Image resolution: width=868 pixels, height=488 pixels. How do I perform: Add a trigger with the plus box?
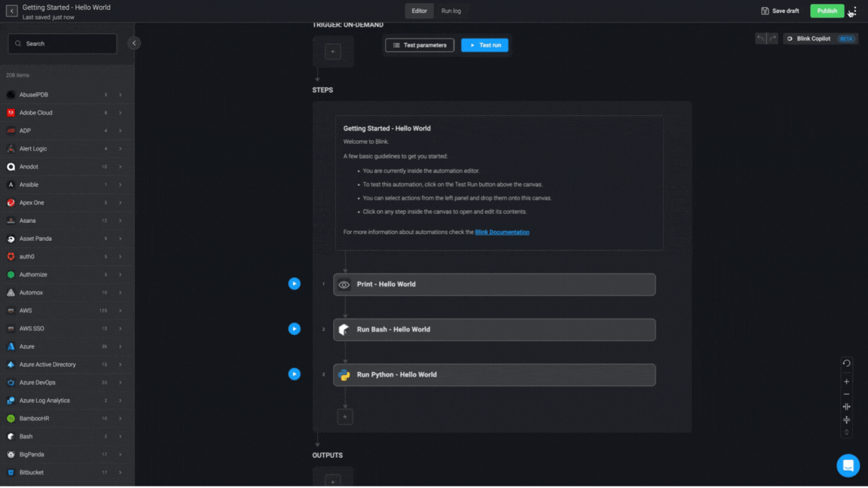click(x=333, y=51)
